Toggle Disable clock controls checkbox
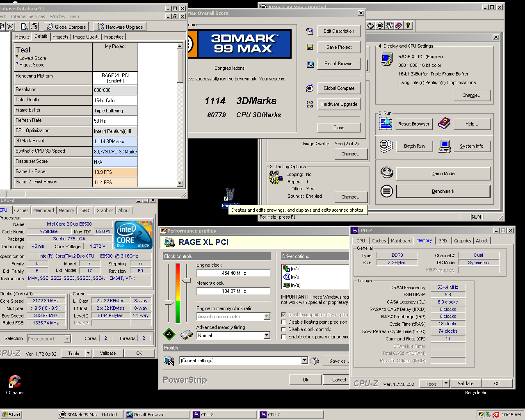 tap(283, 330)
